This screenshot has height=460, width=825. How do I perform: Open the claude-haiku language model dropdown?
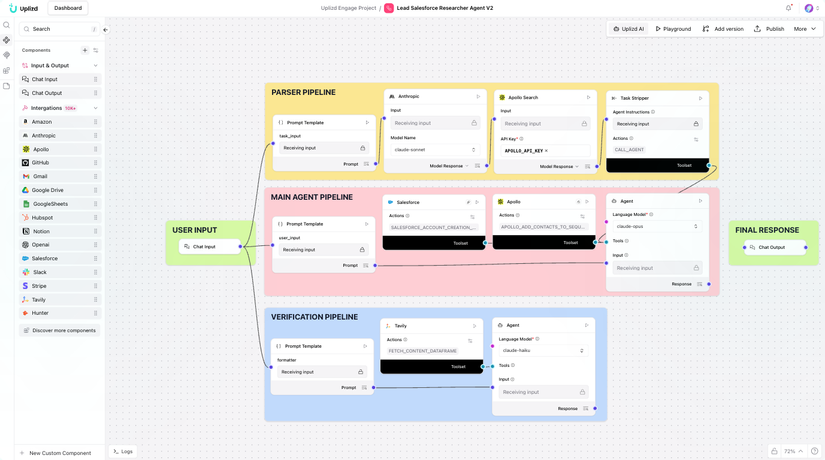(543, 351)
